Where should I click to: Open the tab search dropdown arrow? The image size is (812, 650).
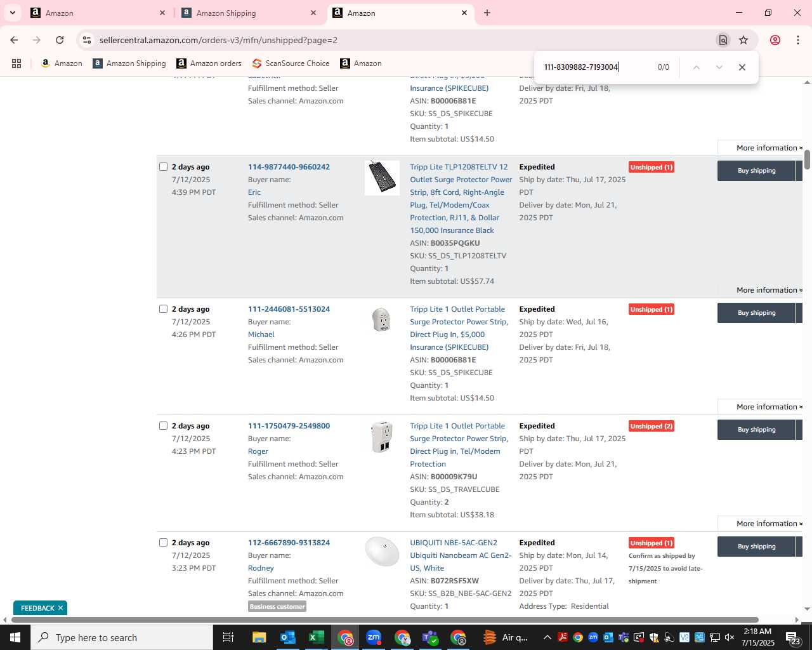point(12,13)
